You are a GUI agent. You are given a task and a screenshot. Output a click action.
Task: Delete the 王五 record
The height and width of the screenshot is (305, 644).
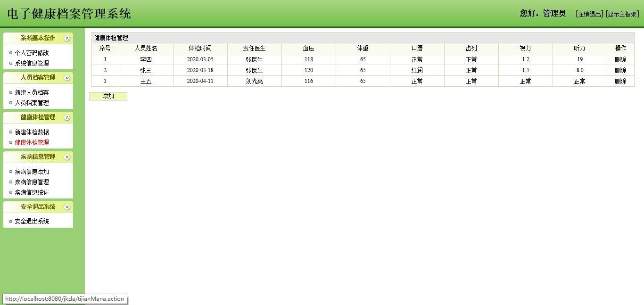tap(620, 81)
